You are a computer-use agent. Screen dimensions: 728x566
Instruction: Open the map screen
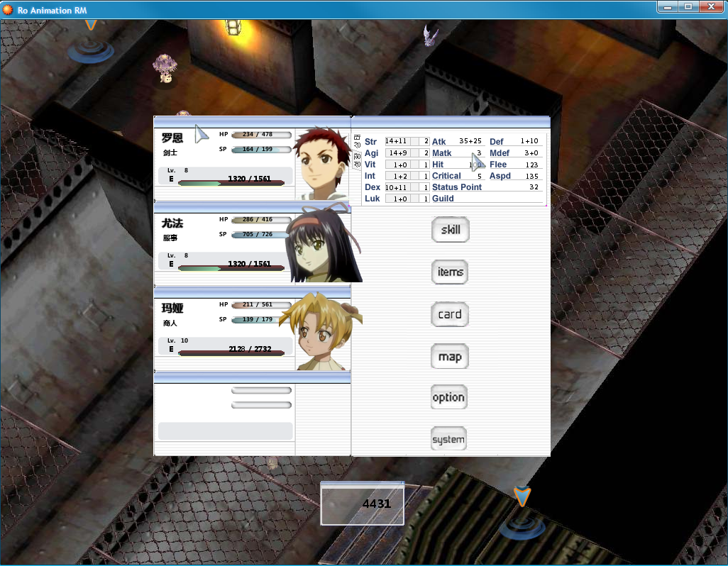(449, 356)
